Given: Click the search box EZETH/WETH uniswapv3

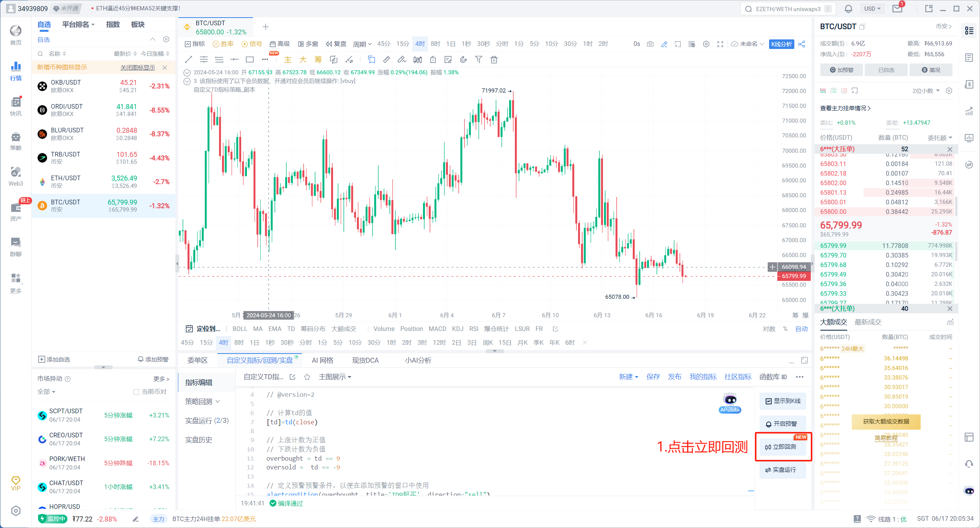Looking at the screenshot, I should coord(788,8).
